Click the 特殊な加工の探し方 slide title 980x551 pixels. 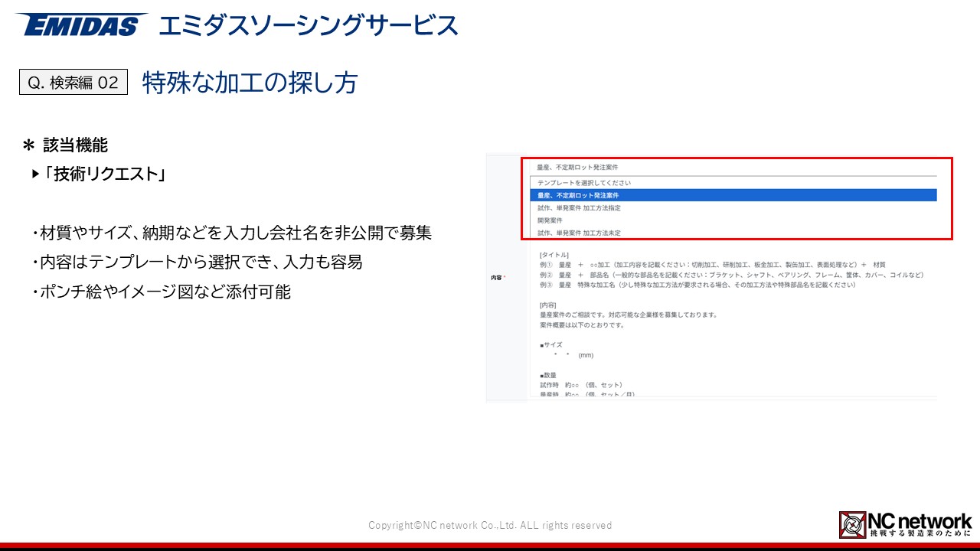coord(250,83)
